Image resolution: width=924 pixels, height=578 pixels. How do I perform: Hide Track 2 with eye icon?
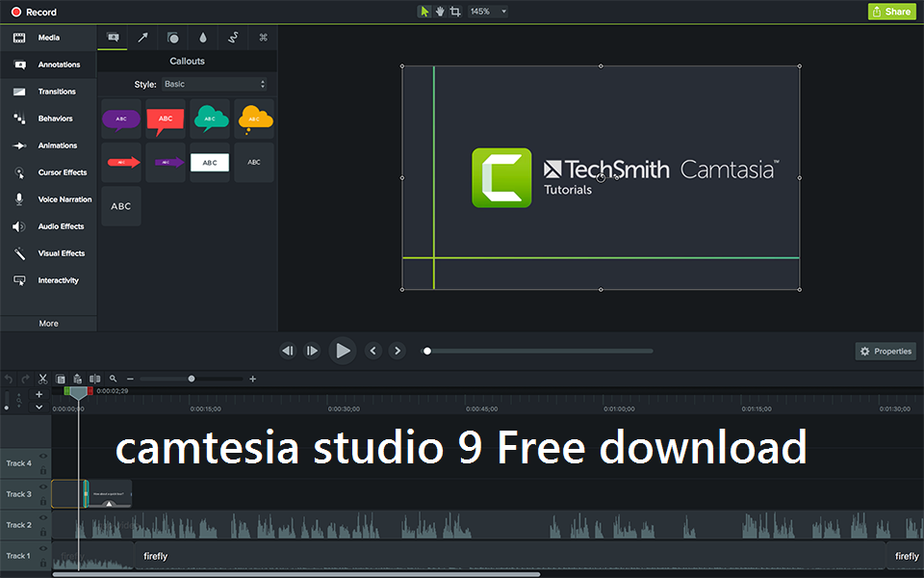[43, 518]
